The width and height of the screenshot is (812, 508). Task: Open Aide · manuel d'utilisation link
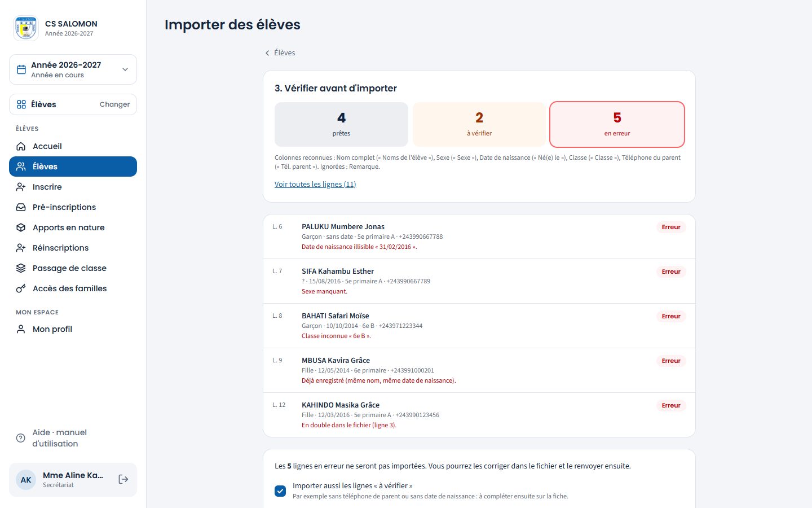coord(73,438)
